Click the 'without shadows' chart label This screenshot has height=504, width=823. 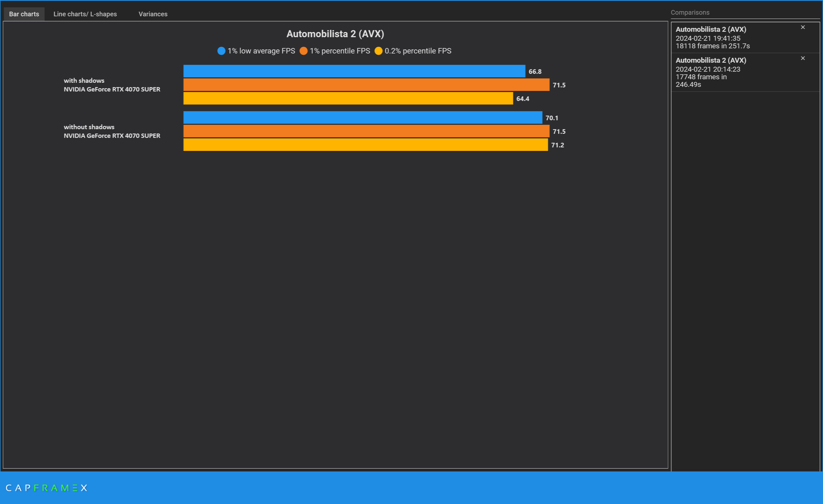tap(89, 127)
